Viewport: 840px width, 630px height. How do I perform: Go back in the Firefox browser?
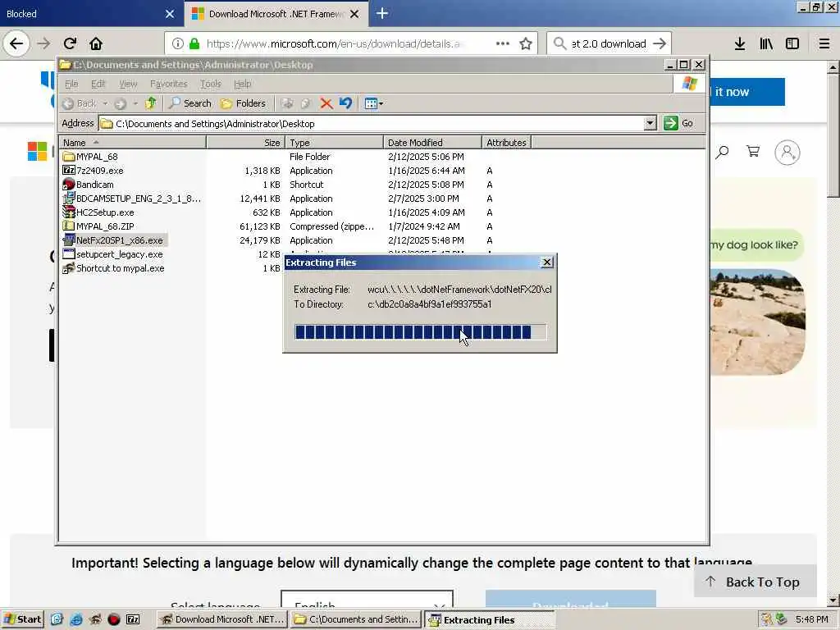[x=16, y=43]
